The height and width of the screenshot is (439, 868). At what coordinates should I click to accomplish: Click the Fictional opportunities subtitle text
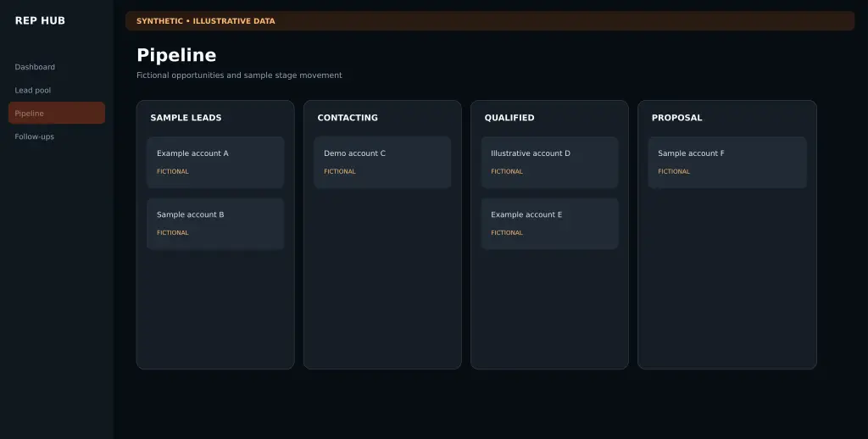click(x=239, y=75)
